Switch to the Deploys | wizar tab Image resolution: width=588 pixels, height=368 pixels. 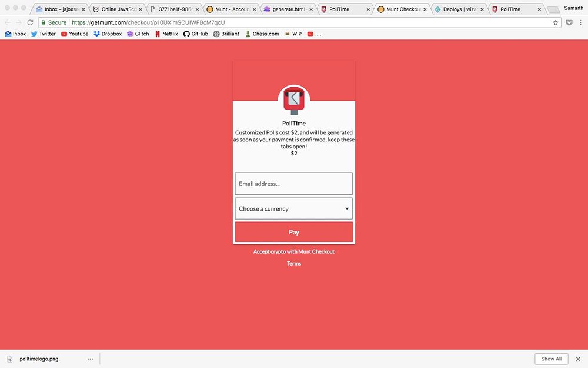(460, 9)
